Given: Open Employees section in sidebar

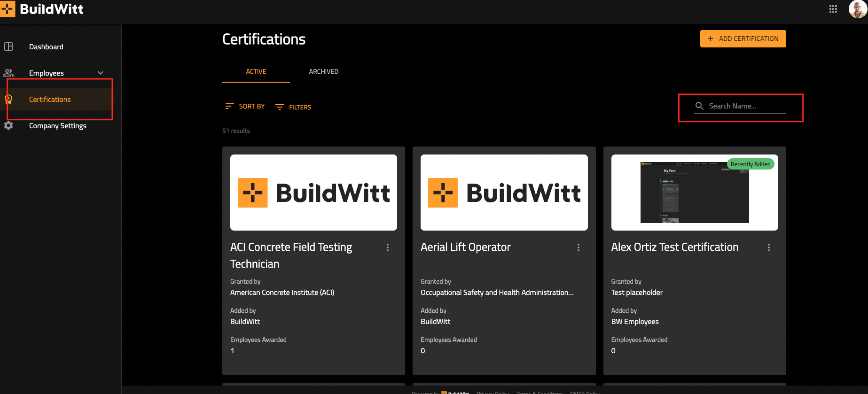Looking at the screenshot, I should (47, 73).
